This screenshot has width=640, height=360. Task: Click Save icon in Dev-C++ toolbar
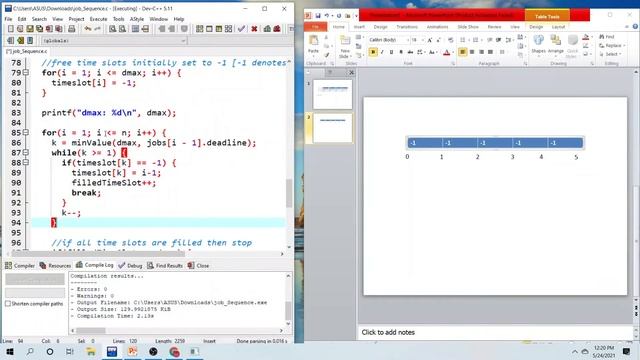30,29
